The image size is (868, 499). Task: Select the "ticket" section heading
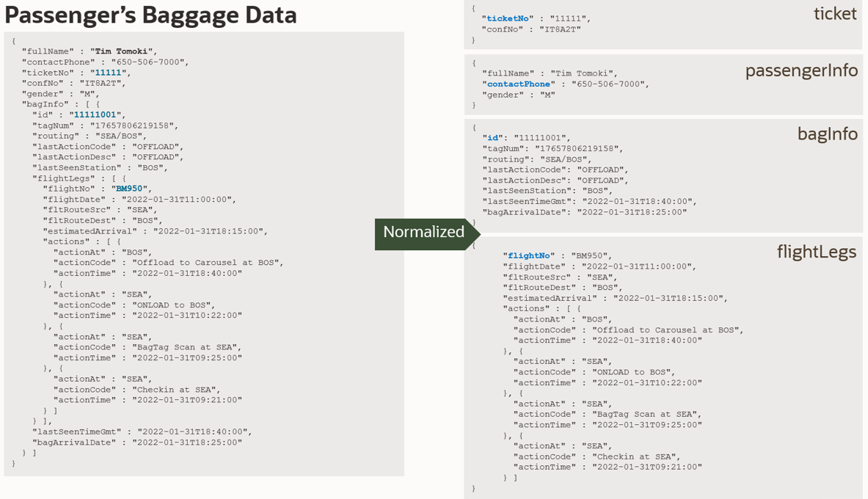pos(835,13)
